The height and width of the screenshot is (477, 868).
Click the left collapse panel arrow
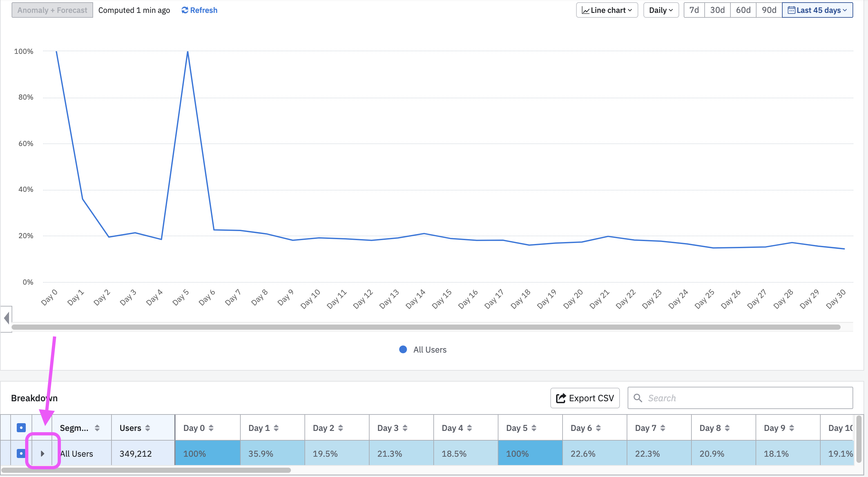[x=6, y=318]
